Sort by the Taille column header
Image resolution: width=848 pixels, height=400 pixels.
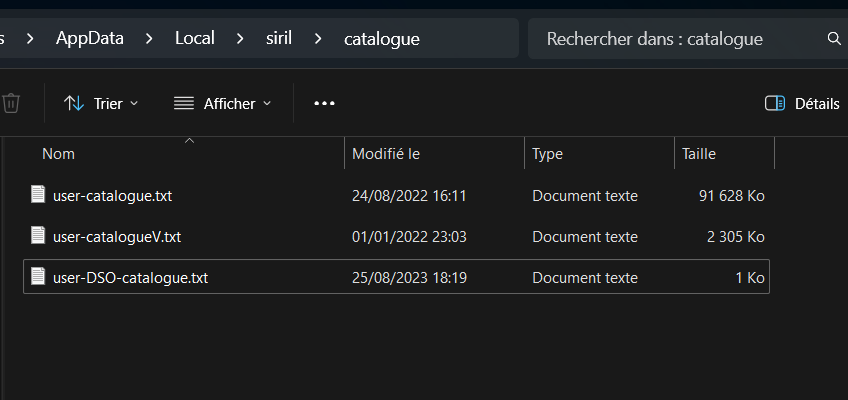699,154
